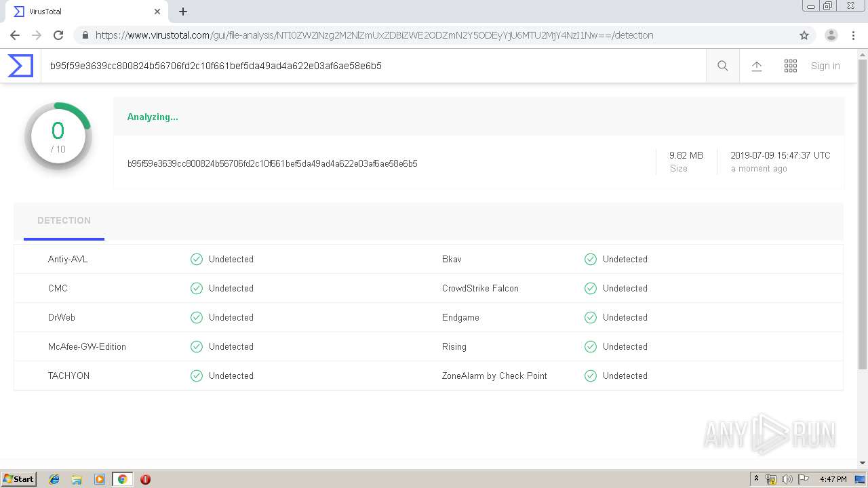Click the 2019-07-09 15:47:37 UTC timestamp
This screenshot has height=488, width=868.
[781, 155]
